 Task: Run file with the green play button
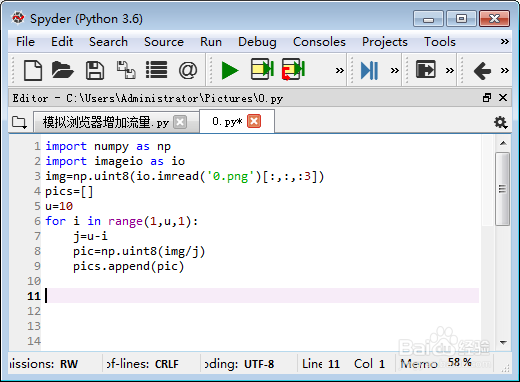tap(230, 70)
